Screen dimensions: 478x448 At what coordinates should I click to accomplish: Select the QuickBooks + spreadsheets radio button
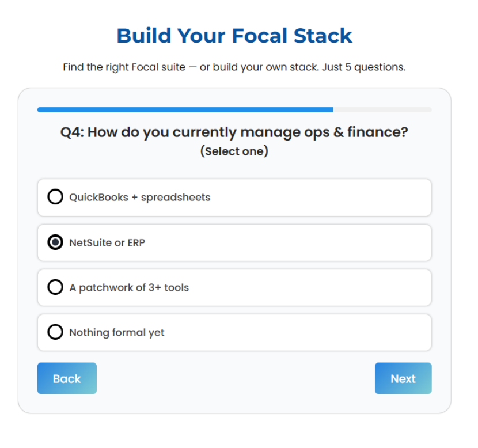tap(55, 198)
